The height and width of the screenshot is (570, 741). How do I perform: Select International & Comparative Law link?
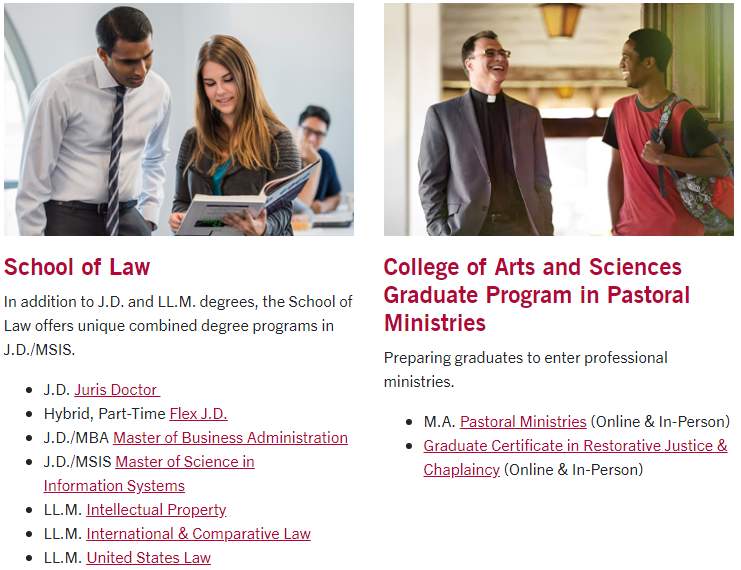[x=198, y=534]
